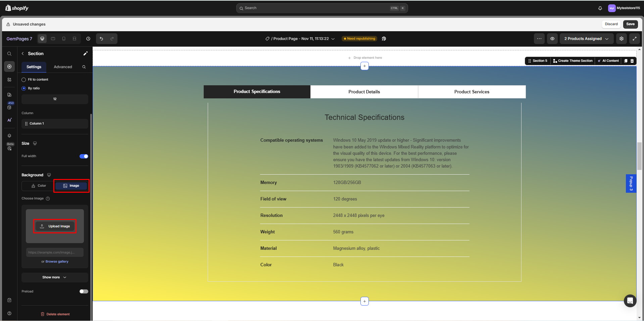The image size is (644, 321).
Task: Click the preview eye icon in top bar
Action: pos(552,39)
